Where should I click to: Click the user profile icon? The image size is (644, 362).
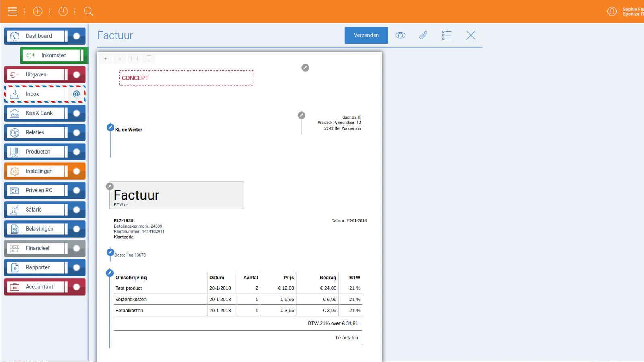click(x=612, y=12)
